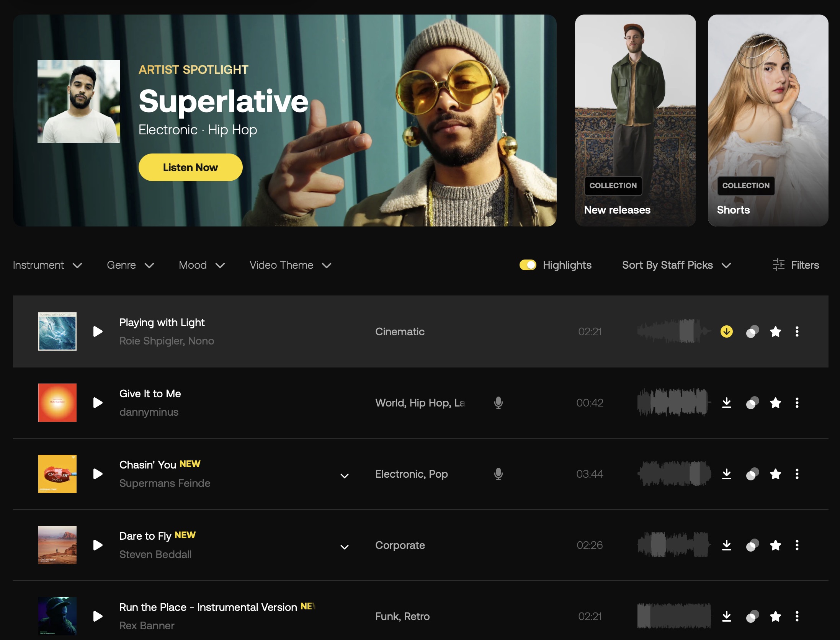Click the yellow download icon for Playing with Light
The width and height of the screenshot is (840, 640).
pyautogui.click(x=726, y=331)
